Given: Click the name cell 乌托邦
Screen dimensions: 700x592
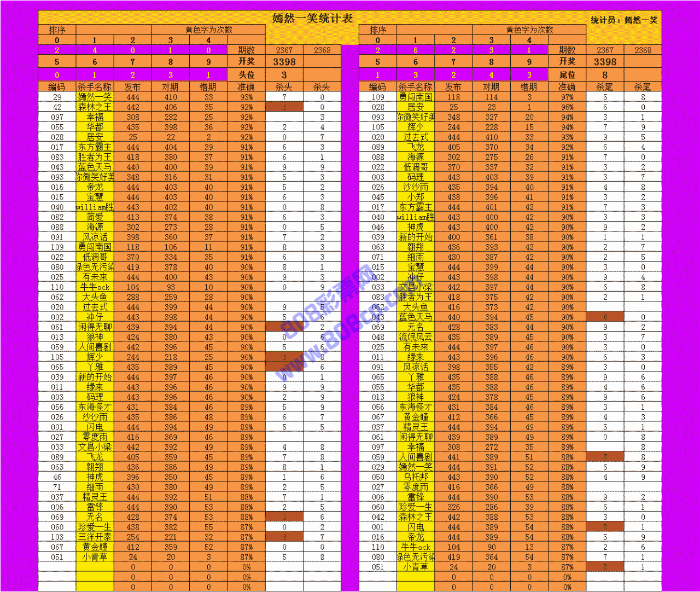Looking at the screenshot, I should [x=416, y=477].
